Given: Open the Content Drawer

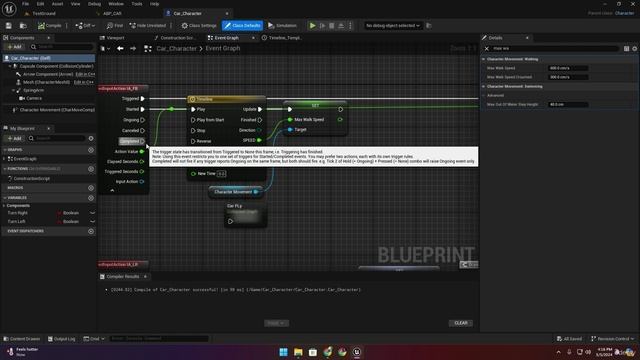Looking at the screenshot, I should click(x=22, y=339).
